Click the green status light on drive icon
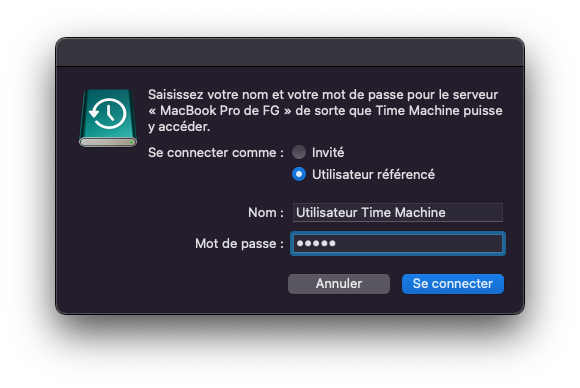Viewport: 580px width, 388px height. click(131, 142)
